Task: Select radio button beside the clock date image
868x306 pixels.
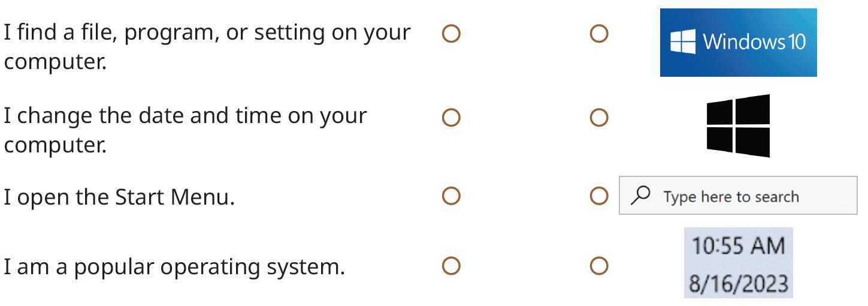Action: click(599, 266)
